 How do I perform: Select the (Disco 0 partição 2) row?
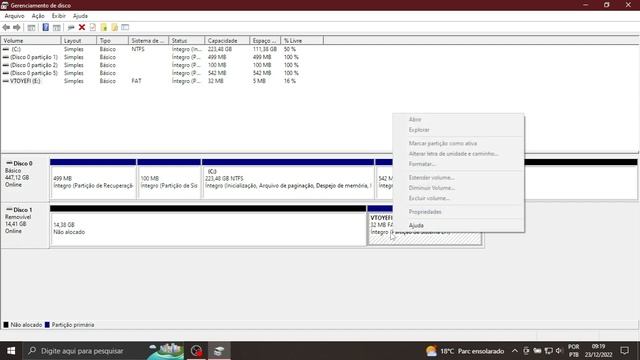point(151,65)
